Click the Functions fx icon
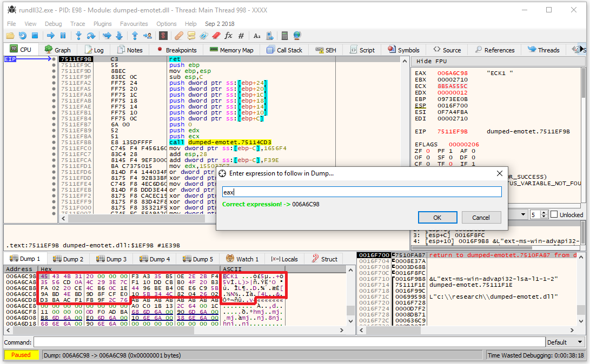Viewport: 590px width, 364px height. (x=228, y=36)
